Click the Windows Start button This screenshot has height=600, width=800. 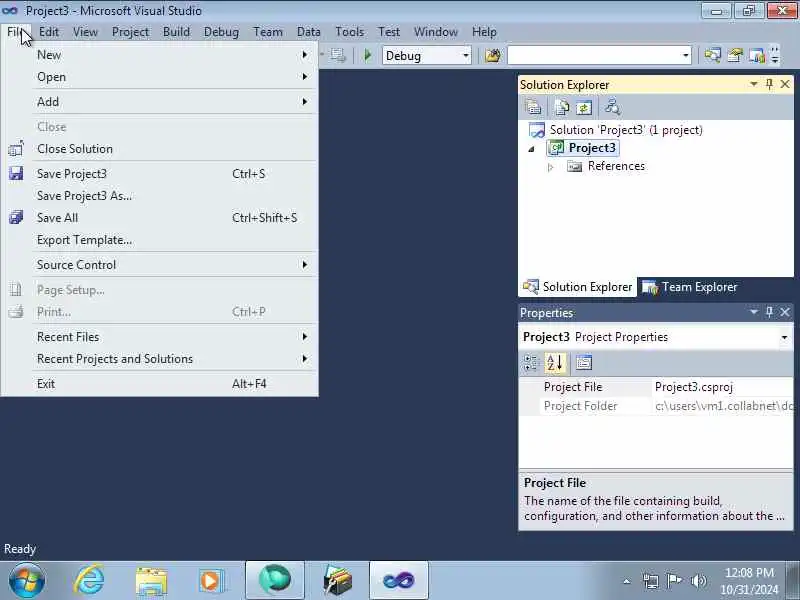[27, 581]
